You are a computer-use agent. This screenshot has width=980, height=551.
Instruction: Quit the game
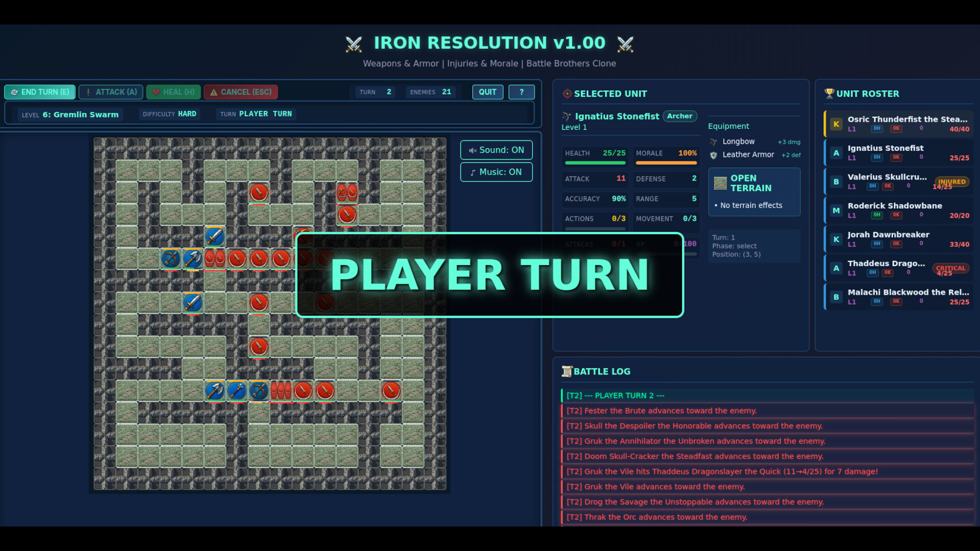click(x=487, y=92)
